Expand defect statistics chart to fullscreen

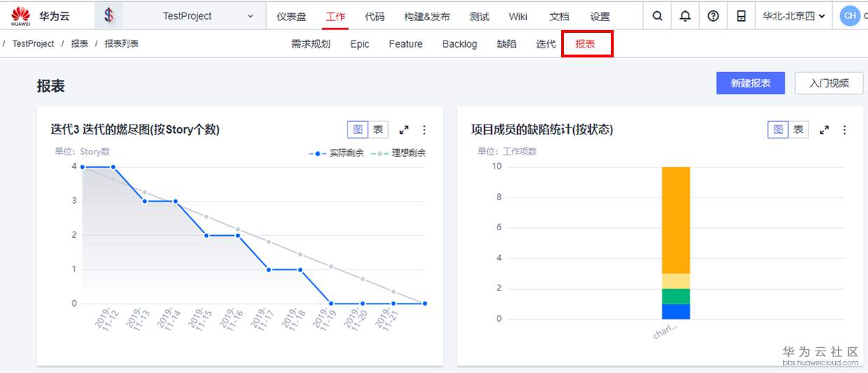pyautogui.click(x=825, y=130)
